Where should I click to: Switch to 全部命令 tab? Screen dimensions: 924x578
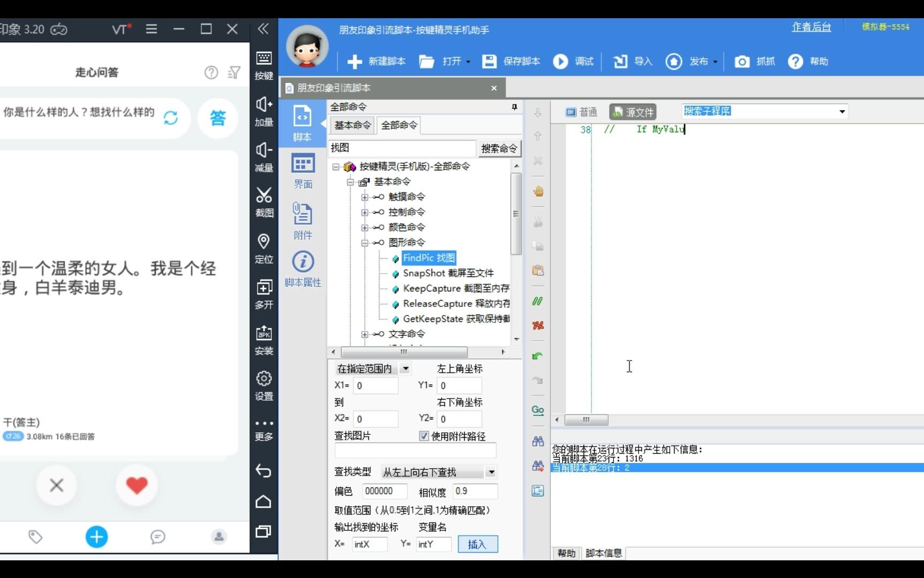pos(399,125)
